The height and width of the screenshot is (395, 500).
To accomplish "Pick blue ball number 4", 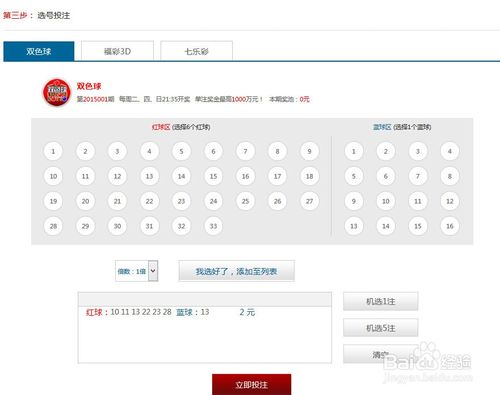I will [x=450, y=151].
